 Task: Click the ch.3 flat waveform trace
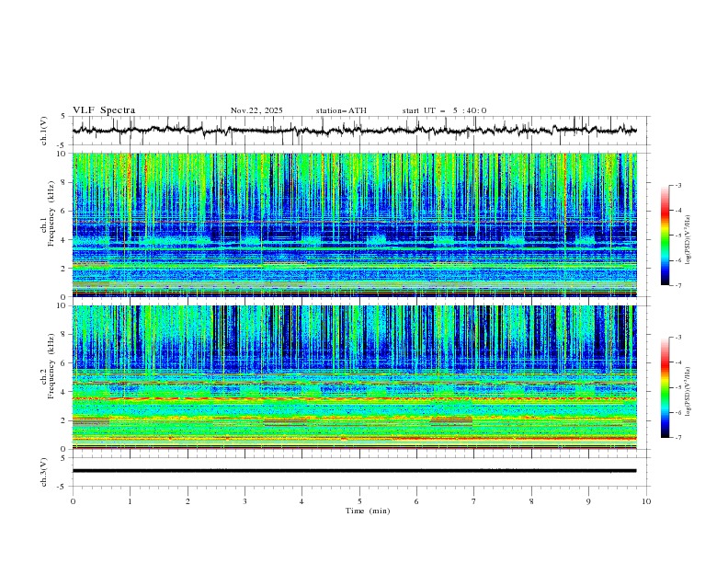[354, 471]
